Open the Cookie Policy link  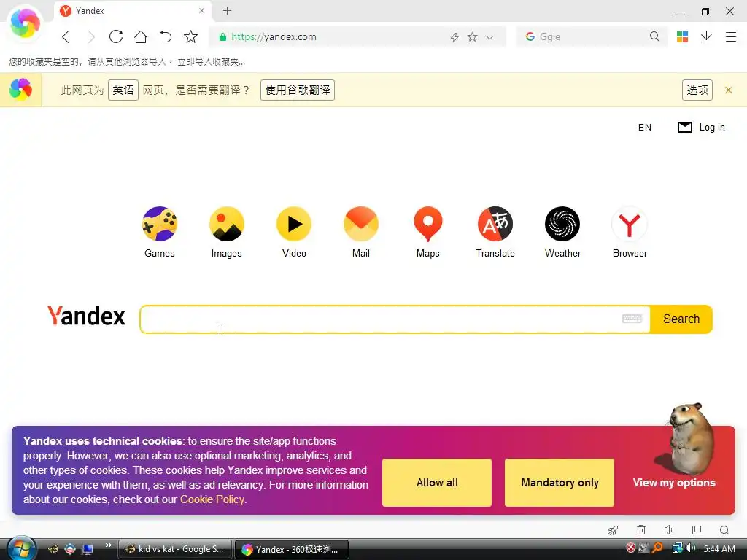[212, 499]
